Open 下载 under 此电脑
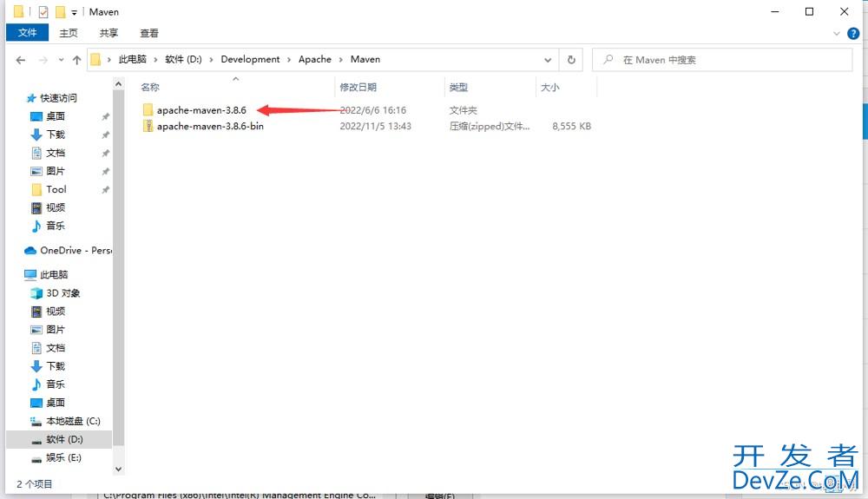This screenshot has height=499, width=868. tap(56, 366)
